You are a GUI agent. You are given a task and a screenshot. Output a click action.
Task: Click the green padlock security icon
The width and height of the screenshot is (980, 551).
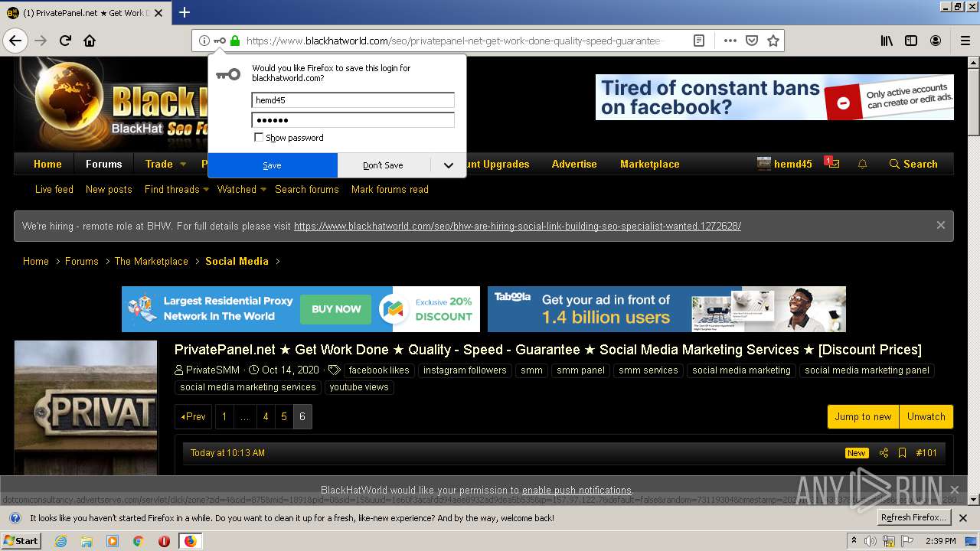pyautogui.click(x=235, y=41)
